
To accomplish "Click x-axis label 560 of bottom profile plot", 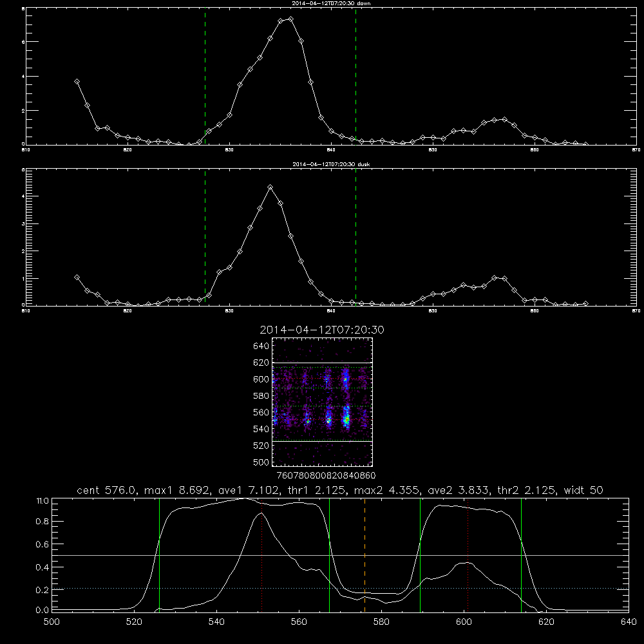I will 299,622.
